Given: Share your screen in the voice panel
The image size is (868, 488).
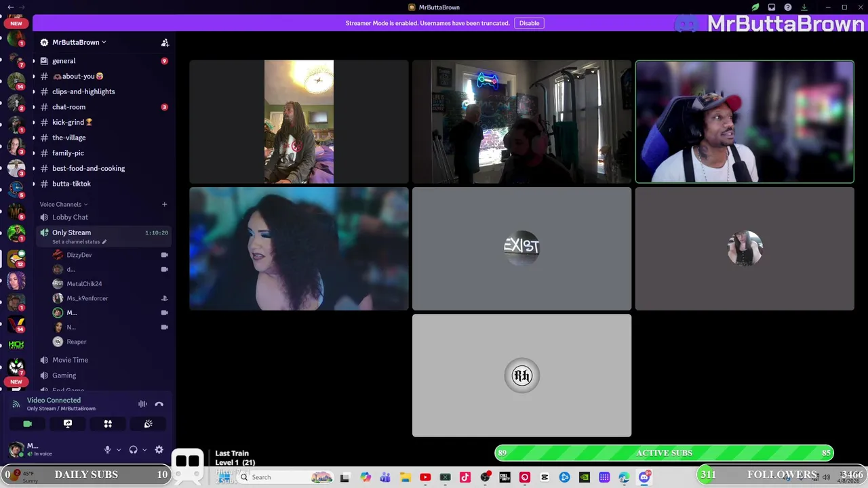Looking at the screenshot, I should pyautogui.click(x=68, y=424).
